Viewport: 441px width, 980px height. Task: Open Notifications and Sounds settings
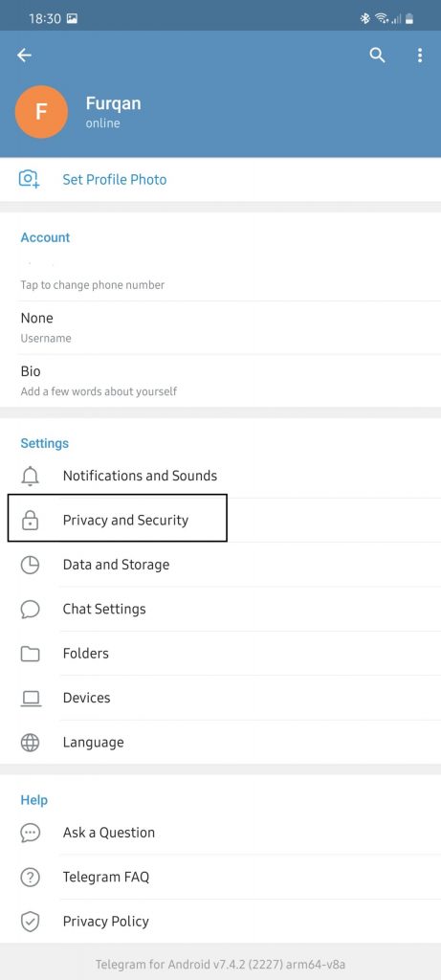click(220, 477)
